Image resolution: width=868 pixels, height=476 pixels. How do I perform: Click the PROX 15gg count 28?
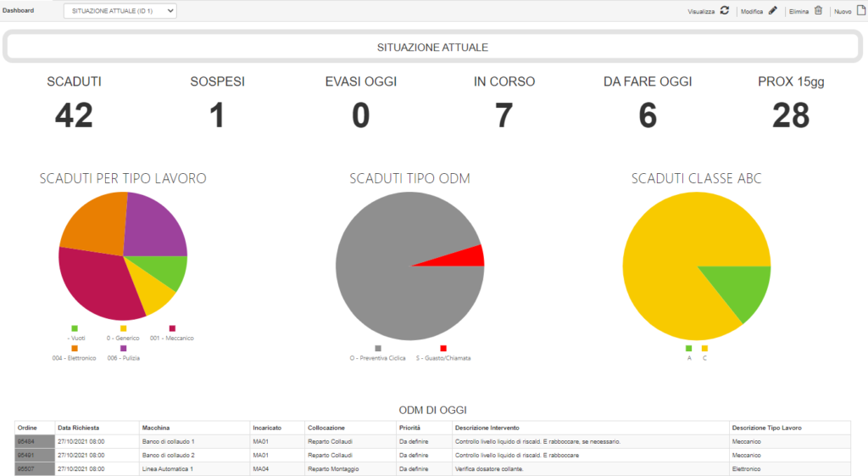pyautogui.click(x=791, y=115)
